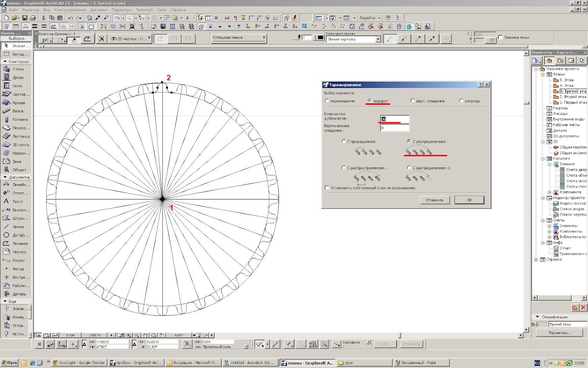Select the Крыша (Roof) tool

(16, 103)
